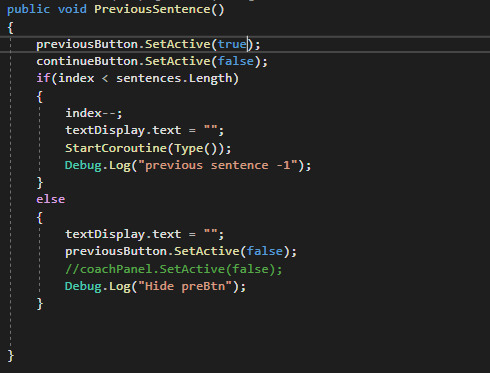Click 'true' in previousButton.SetActive(true)
Image resolution: width=490 pixels, height=373 pixels.
(x=232, y=44)
